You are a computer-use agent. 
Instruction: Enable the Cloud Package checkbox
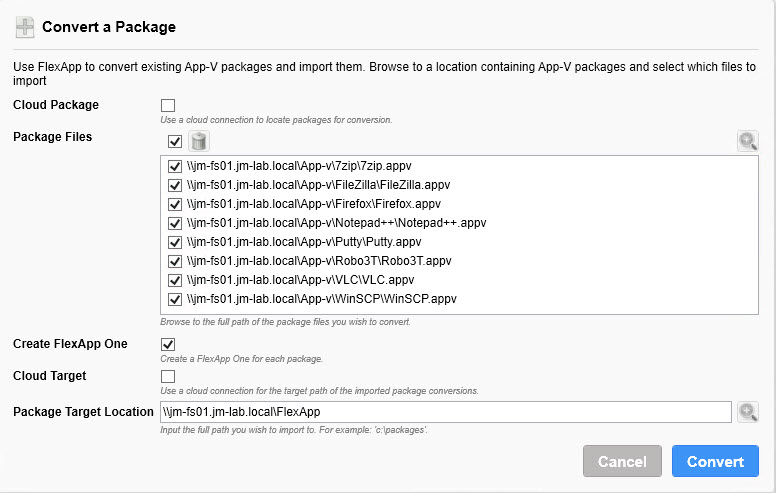168,105
